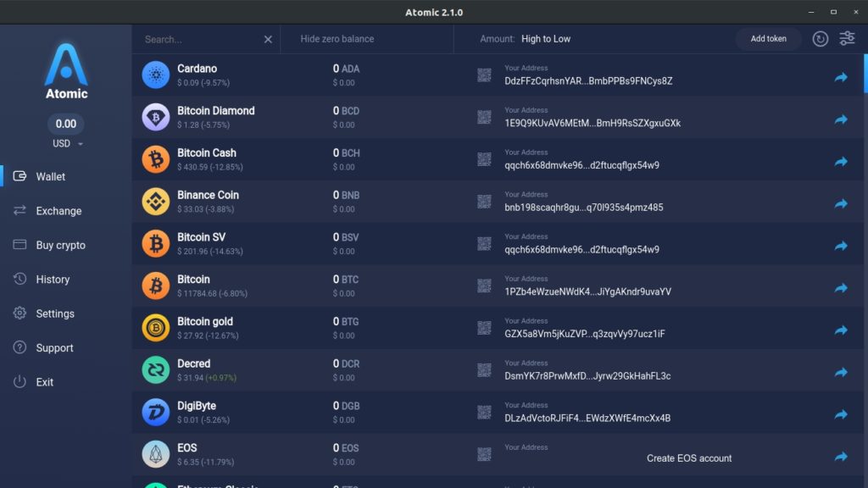This screenshot has height=488, width=868.
Task: Click the coin list vertical scrollbar
Action: pos(865,73)
